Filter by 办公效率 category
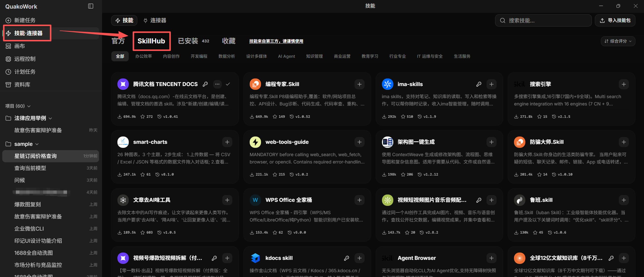This screenshot has width=644, height=277. (x=144, y=57)
